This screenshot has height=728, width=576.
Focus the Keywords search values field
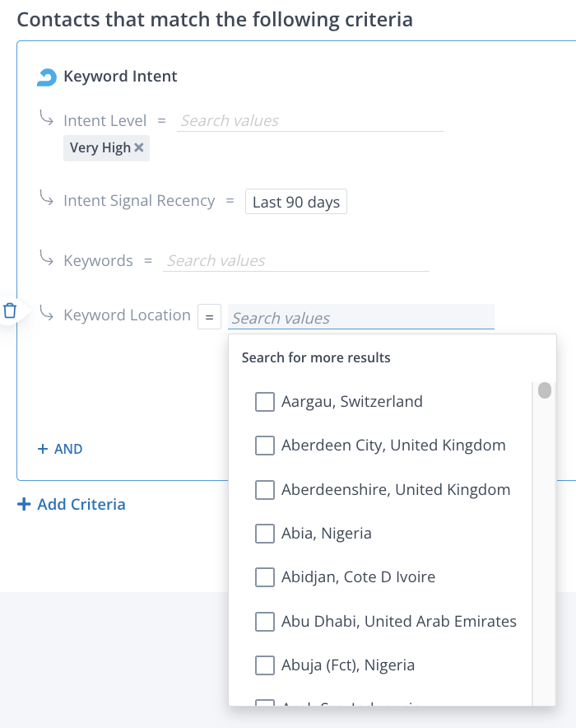(x=296, y=261)
